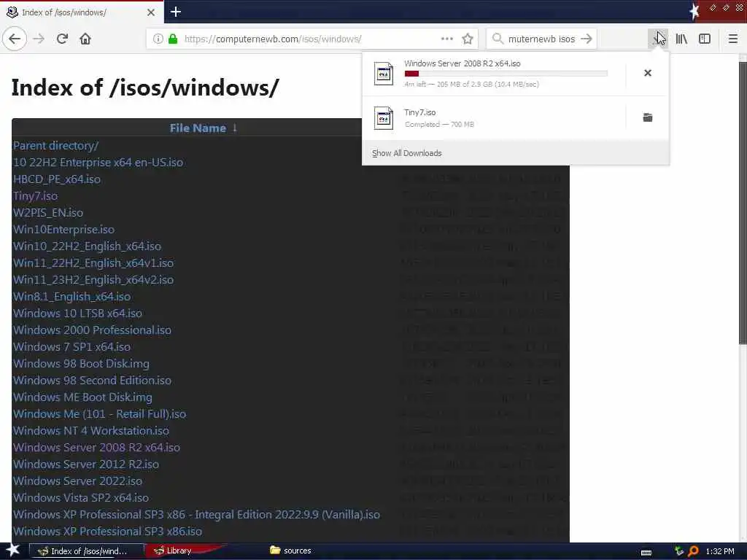Click Win11_22H2_English_x64v1.iso

(x=93, y=262)
